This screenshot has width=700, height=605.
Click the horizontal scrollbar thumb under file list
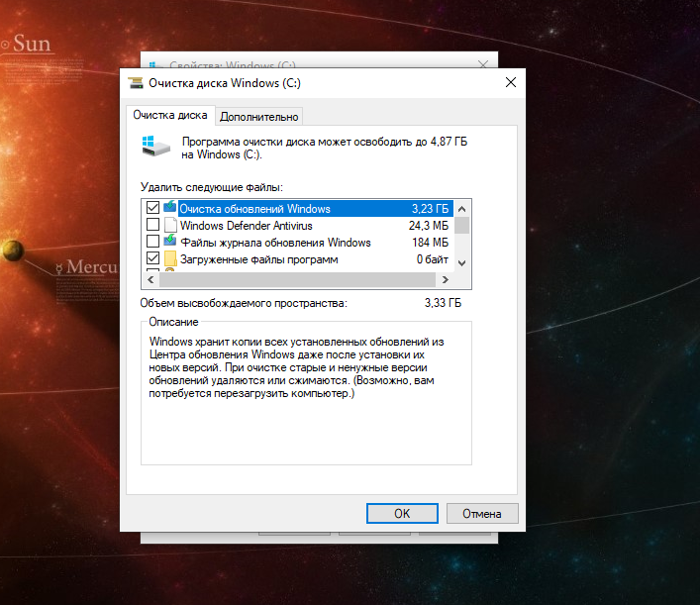297,280
